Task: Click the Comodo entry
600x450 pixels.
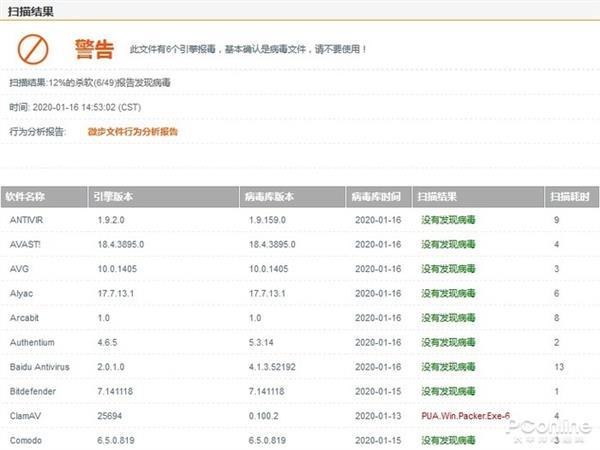Action: coord(26,440)
